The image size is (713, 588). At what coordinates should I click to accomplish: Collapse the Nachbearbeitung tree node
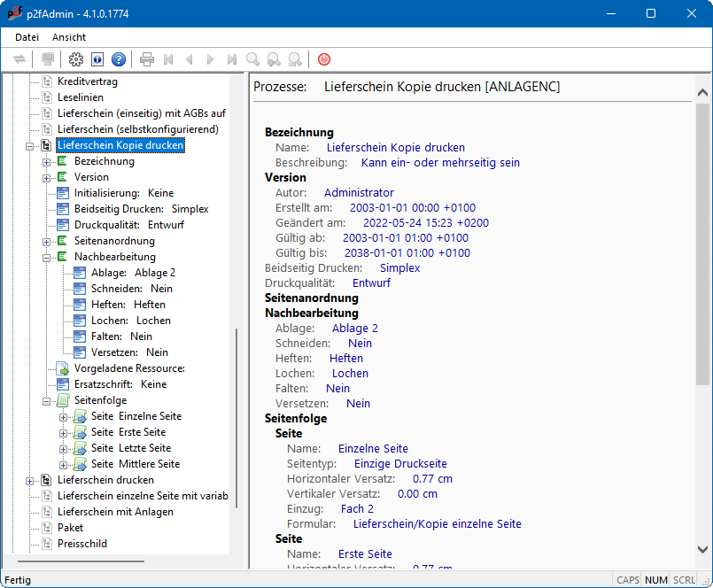47,257
